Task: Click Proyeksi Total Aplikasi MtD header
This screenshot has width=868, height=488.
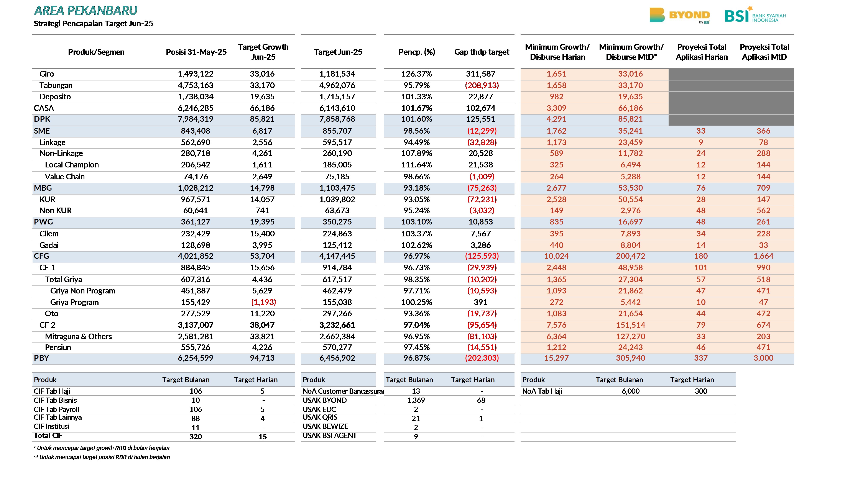Action: pos(764,52)
